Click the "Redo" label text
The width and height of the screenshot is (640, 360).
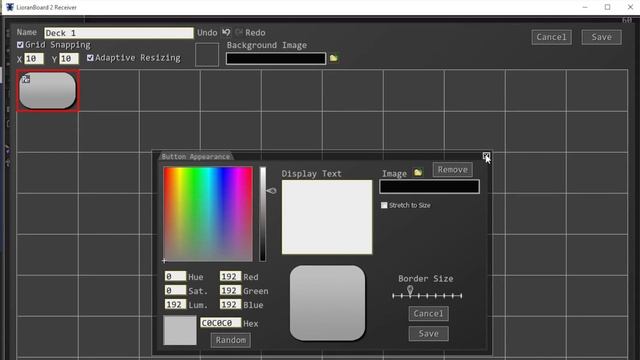tap(256, 33)
